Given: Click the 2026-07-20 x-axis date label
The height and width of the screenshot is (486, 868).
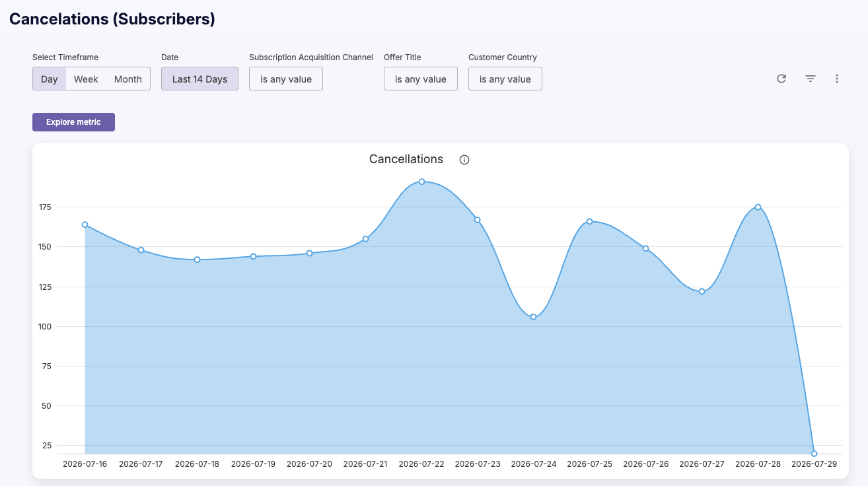Looking at the screenshot, I should [309, 464].
